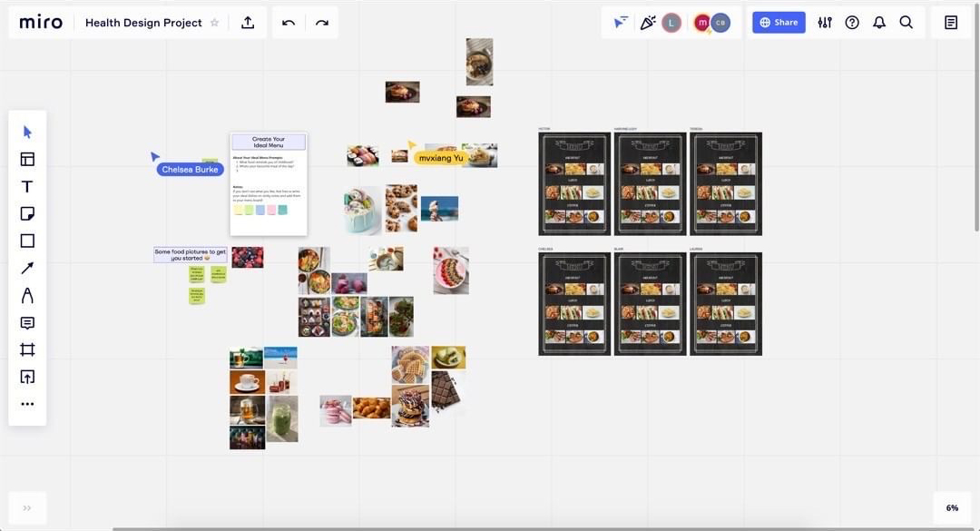Open the export board icon

[248, 23]
